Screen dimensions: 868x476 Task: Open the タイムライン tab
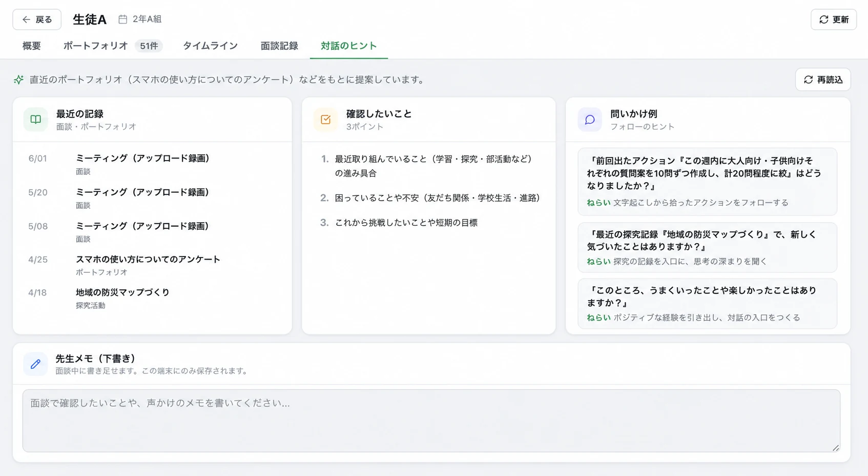click(211, 46)
